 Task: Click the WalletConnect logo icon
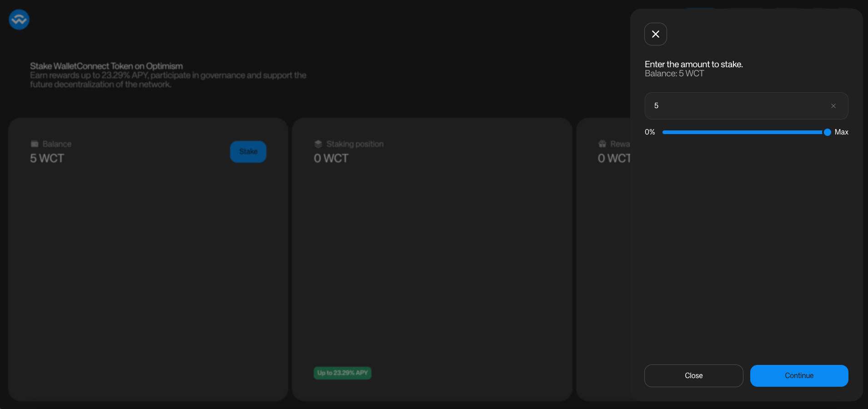(19, 20)
